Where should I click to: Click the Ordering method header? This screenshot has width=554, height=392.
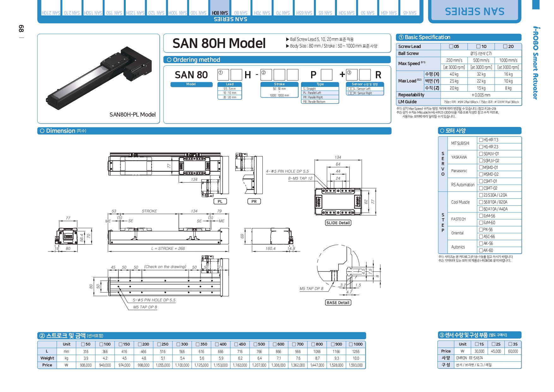click(x=277, y=60)
